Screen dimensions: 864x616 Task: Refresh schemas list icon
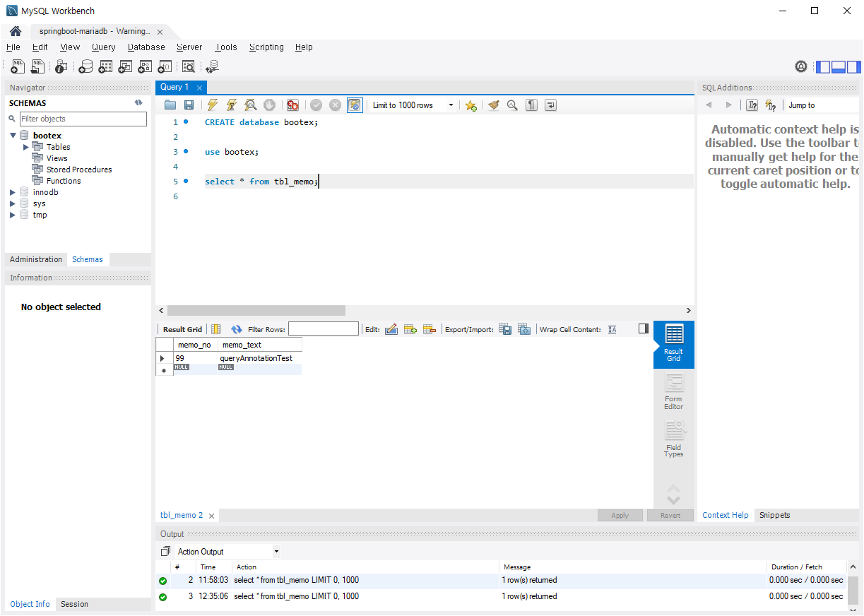click(x=139, y=103)
